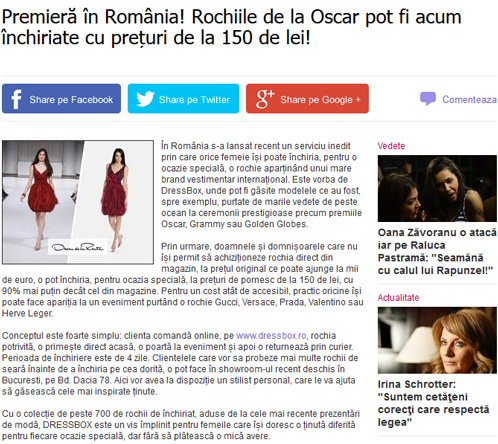Click the article title Premieră în România

(231, 27)
